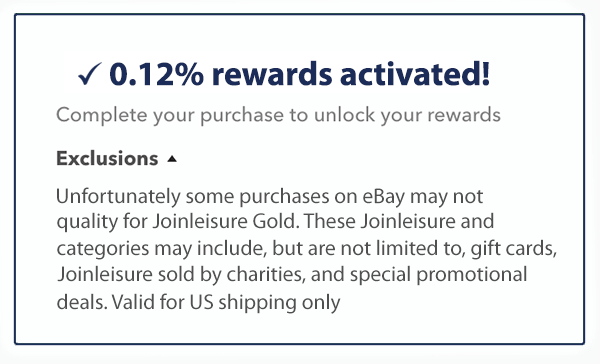Click 'These Joinleisure and' phrase
Screen dimensions: 600x364
tap(399, 221)
